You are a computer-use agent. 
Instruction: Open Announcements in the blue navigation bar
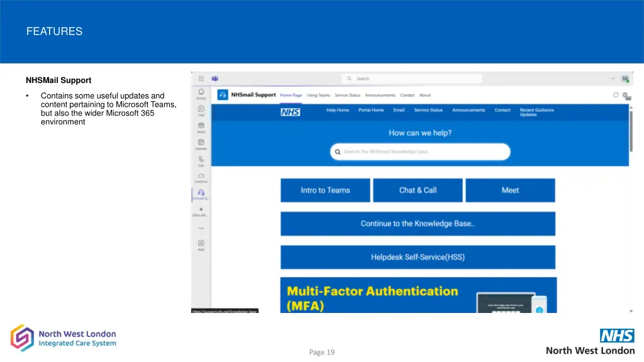(x=469, y=110)
